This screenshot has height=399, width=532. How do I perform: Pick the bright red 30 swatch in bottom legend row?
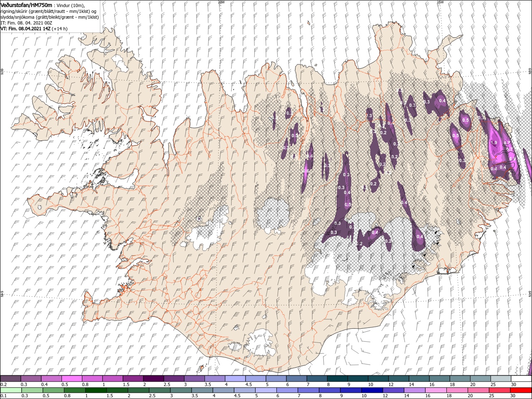click(x=521, y=390)
